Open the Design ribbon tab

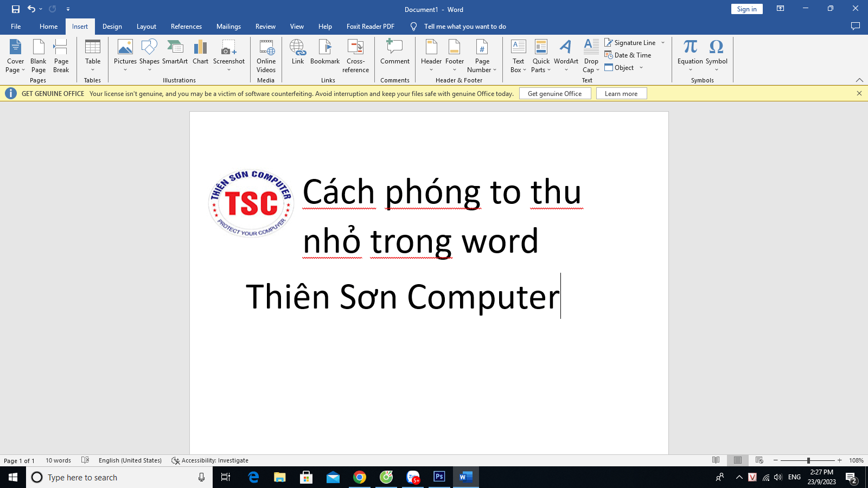tap(112, 26)
